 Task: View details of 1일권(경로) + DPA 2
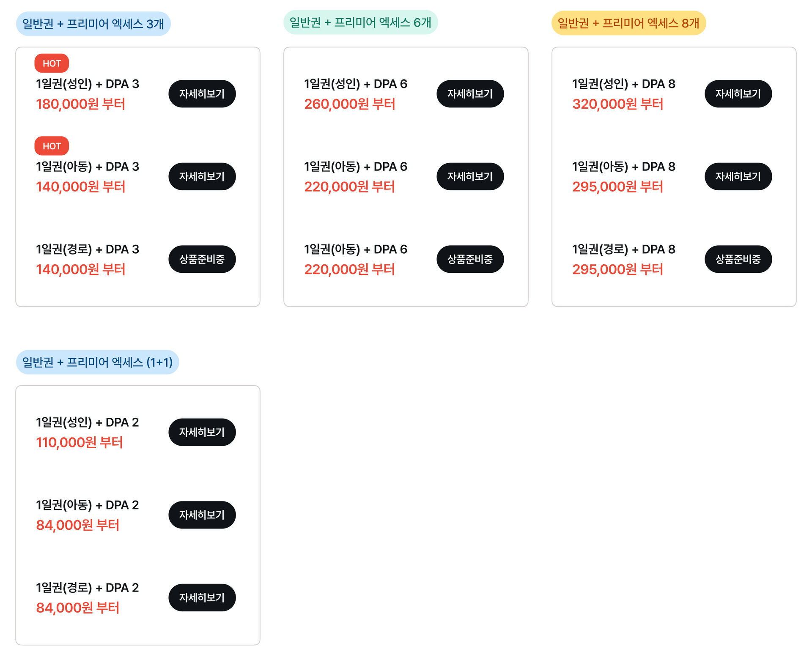coord(202,597)
